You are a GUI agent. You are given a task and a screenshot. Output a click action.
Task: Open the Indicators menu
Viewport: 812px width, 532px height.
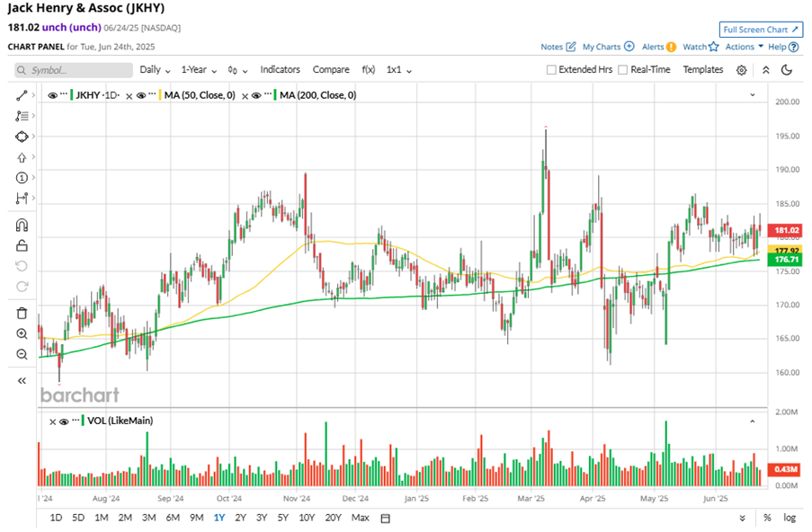click(x=280, y=69)
